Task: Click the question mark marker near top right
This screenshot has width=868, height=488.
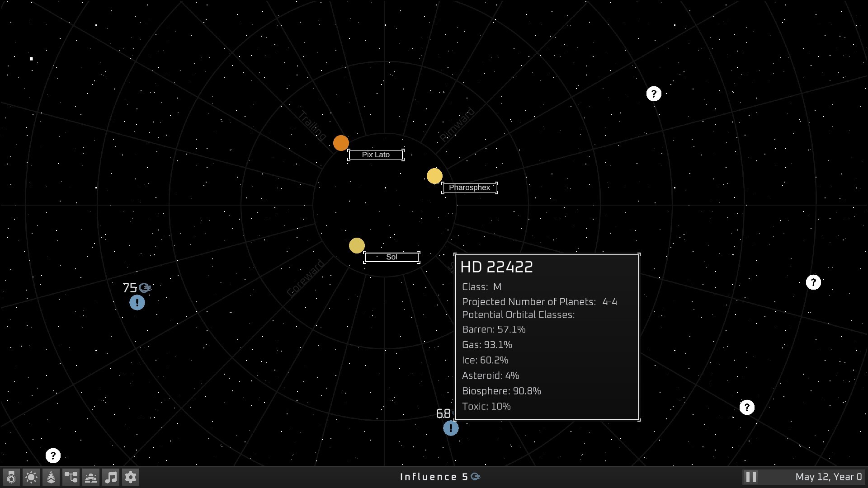Action: (x=654, y=94)
